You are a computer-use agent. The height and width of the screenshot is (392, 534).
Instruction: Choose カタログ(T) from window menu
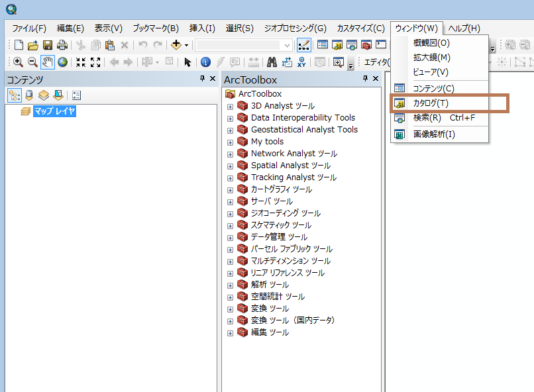pos(440,103)
